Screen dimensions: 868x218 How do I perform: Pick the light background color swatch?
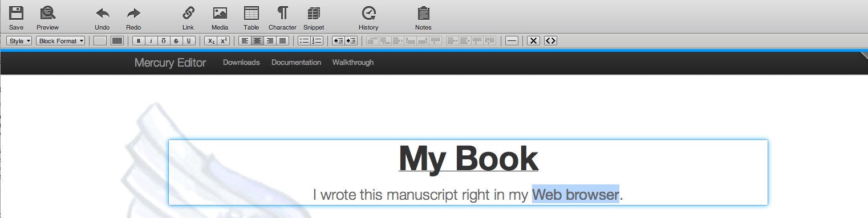(x=100, y=41)
